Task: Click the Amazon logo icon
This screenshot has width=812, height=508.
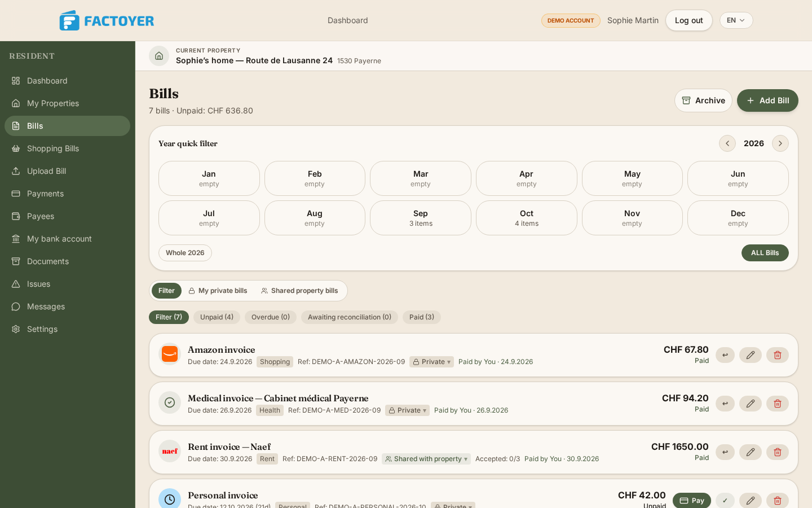Action: [170, 354]
